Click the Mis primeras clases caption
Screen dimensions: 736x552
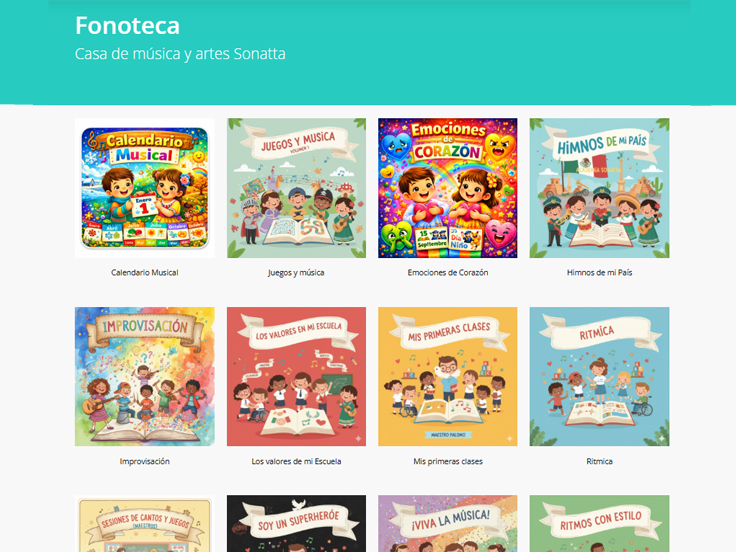pyautogui.click(x=448, y=461)
